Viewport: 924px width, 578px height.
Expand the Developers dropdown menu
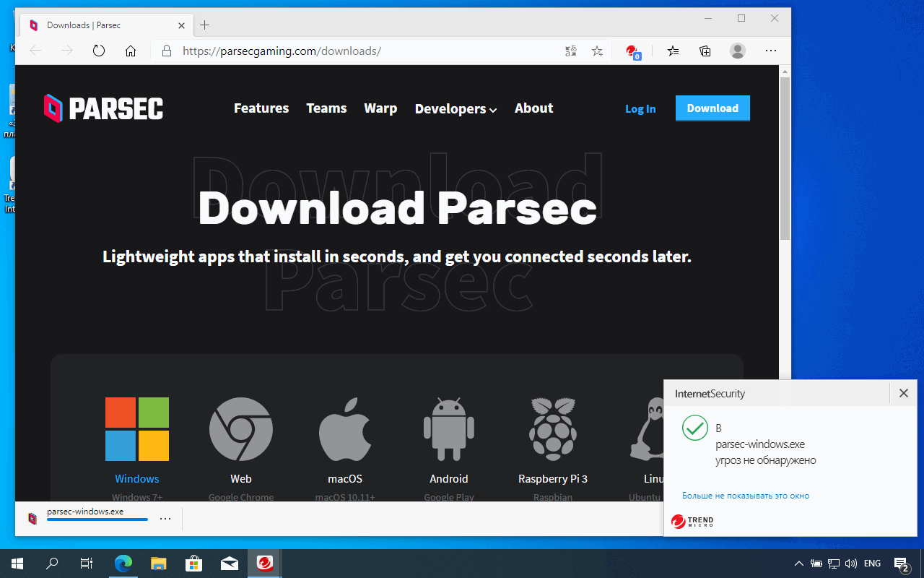[456, 109]
